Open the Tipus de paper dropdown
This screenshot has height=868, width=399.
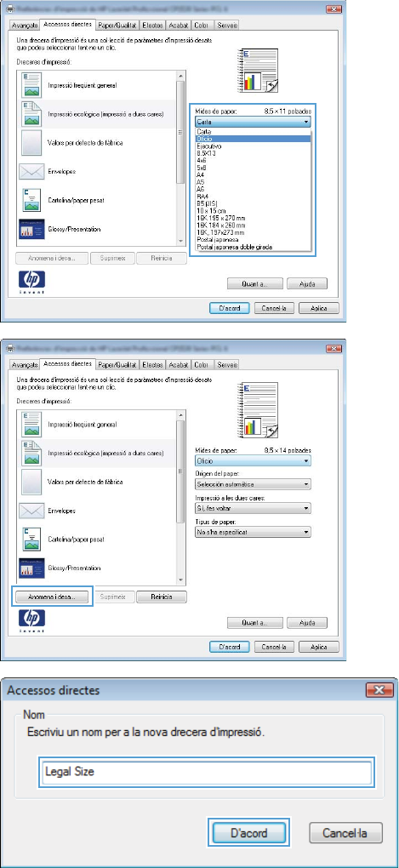[253, 532]
